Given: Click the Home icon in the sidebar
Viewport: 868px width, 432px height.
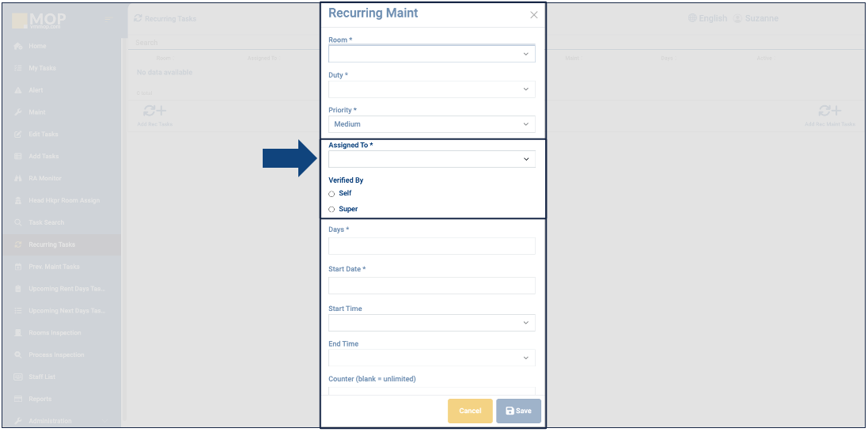Looking at the screenshot, I should tap(17, 47).
